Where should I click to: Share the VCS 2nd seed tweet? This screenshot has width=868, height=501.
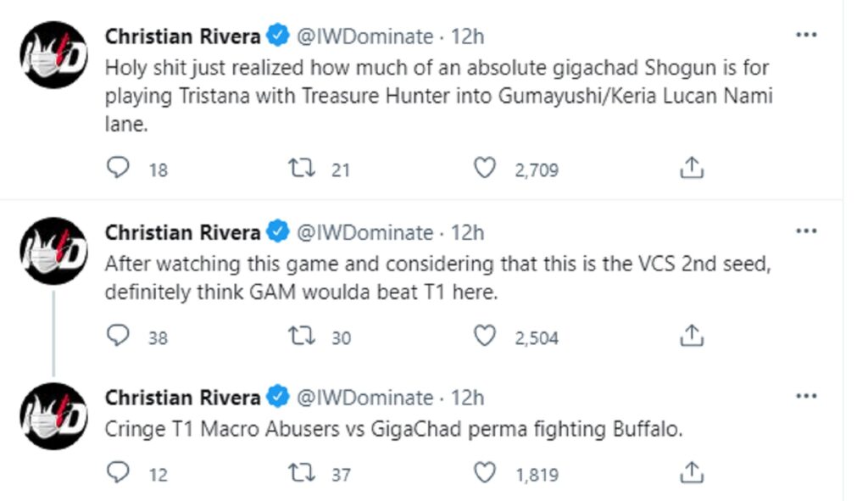(692, 337)
